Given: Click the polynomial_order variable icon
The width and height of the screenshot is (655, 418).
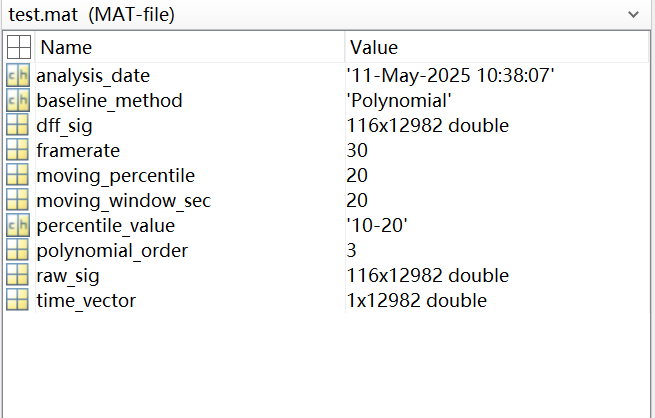Looking at the screenshot, I should click(x=17, y=250).
